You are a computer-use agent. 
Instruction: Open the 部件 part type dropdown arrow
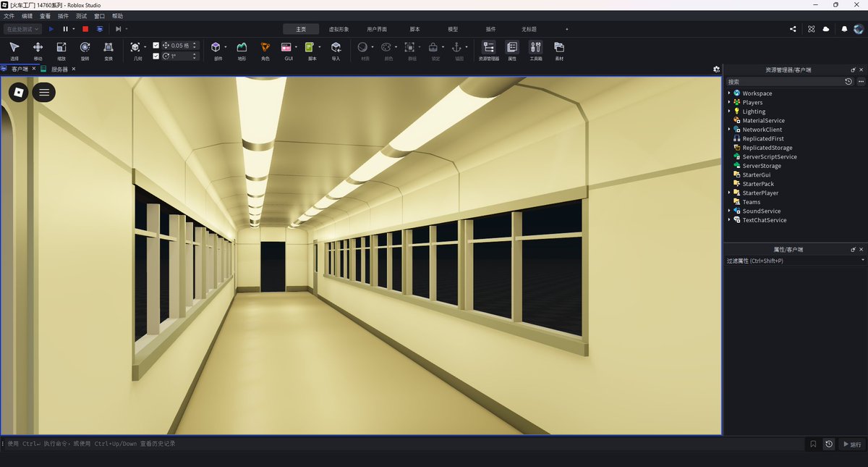[226, 47]
